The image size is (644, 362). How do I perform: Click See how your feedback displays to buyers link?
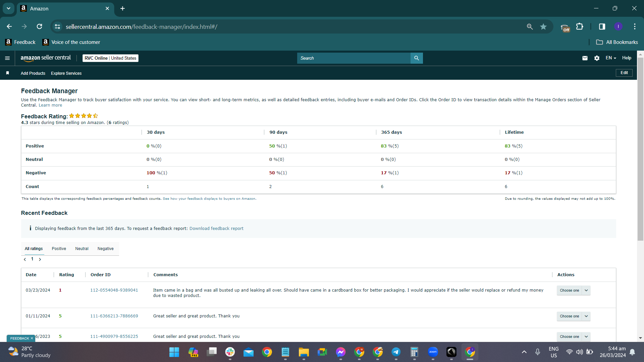coord(209,199)
